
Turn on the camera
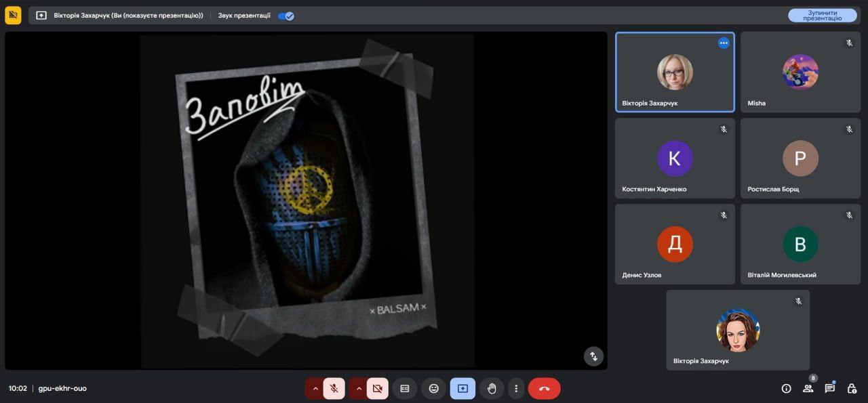click(x=378, y=389)
